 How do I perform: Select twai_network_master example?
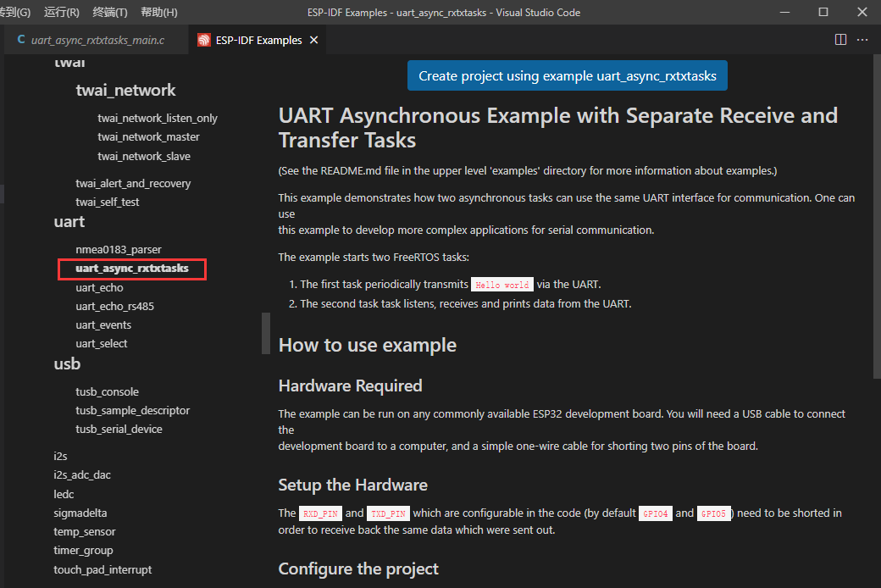(x=148, y=136)
